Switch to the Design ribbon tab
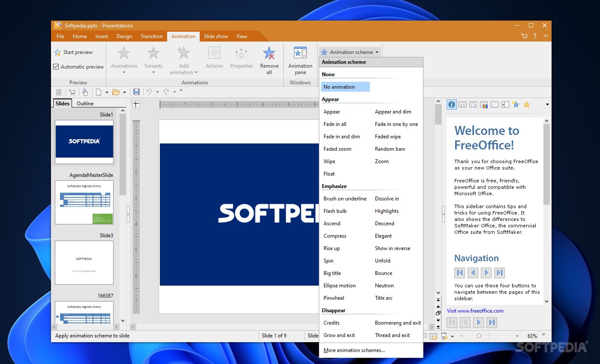 [124, 36]
